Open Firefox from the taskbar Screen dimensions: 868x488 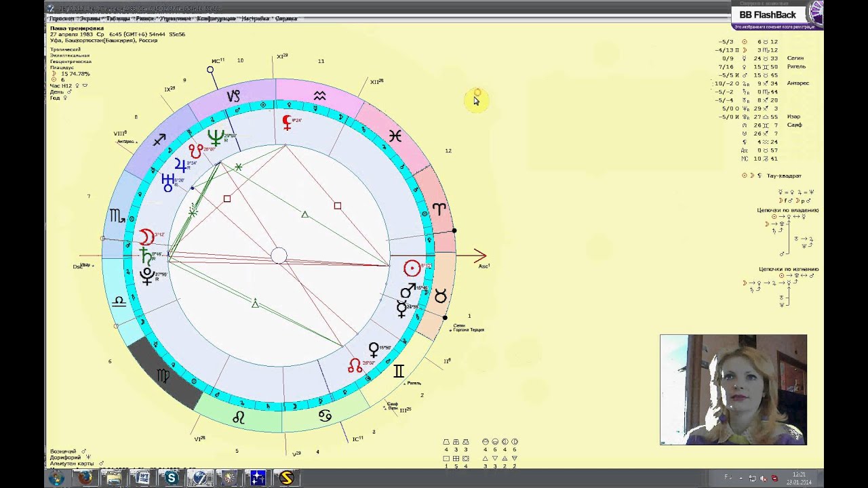85,479
